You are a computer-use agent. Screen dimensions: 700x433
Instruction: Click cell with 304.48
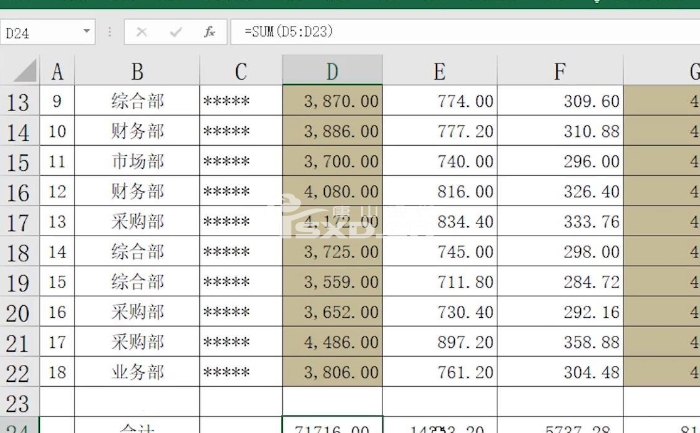pyautogui.click(x=560, y=372)
